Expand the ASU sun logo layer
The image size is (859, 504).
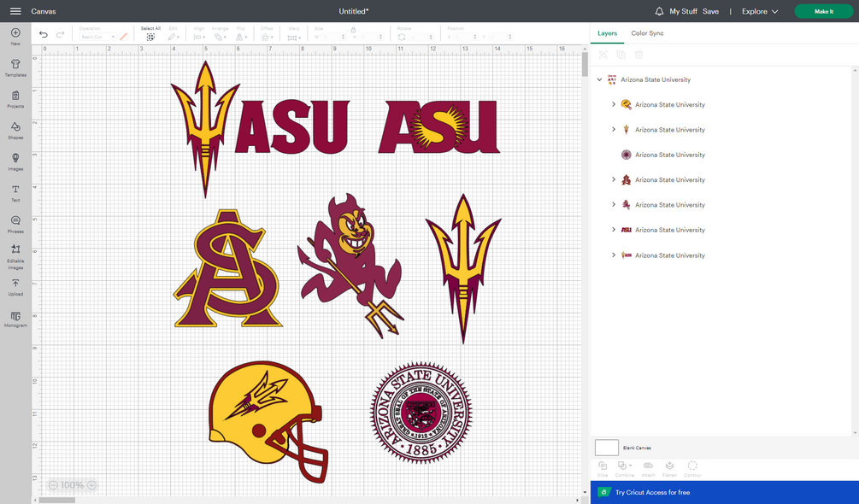tap(614, 229)
